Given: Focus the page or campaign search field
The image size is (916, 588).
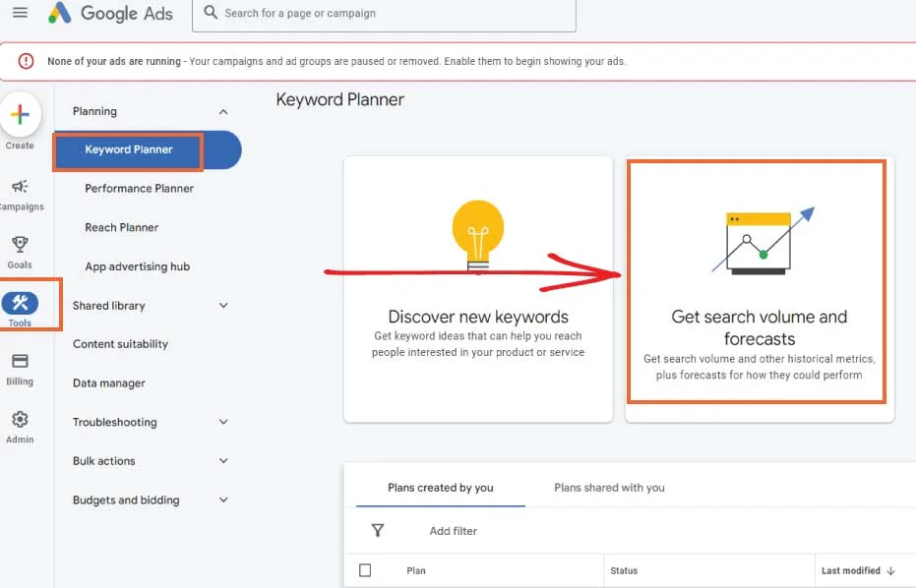Looking at the screenshot, I should point(384,14).
